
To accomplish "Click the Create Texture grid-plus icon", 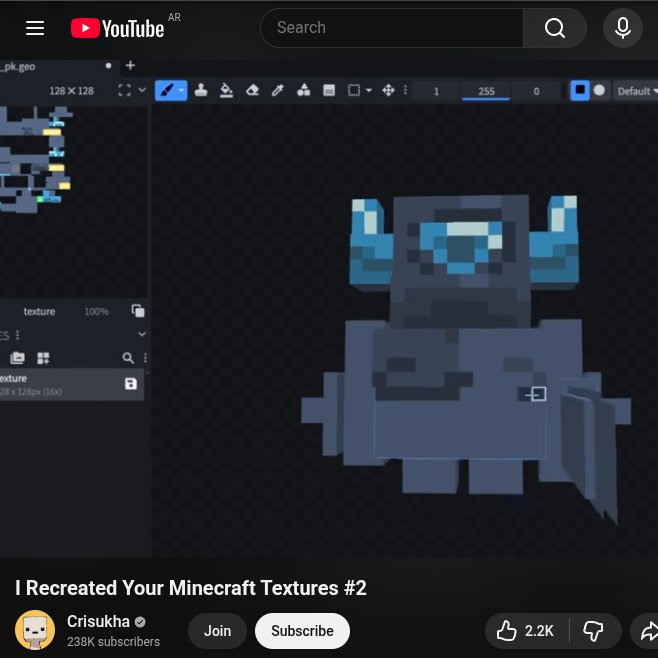I will click(x=43, y=358).
